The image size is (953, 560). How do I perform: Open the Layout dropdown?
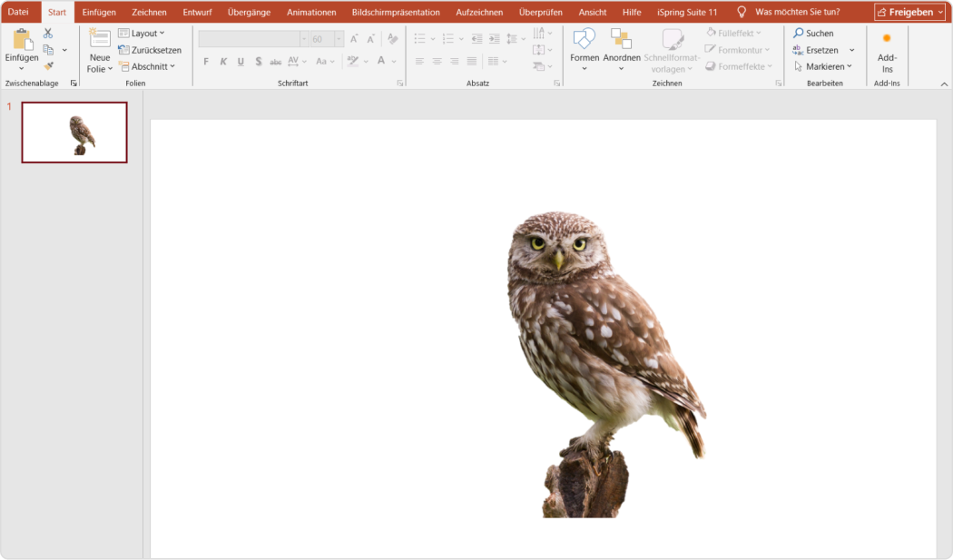(x=147, y=33)
